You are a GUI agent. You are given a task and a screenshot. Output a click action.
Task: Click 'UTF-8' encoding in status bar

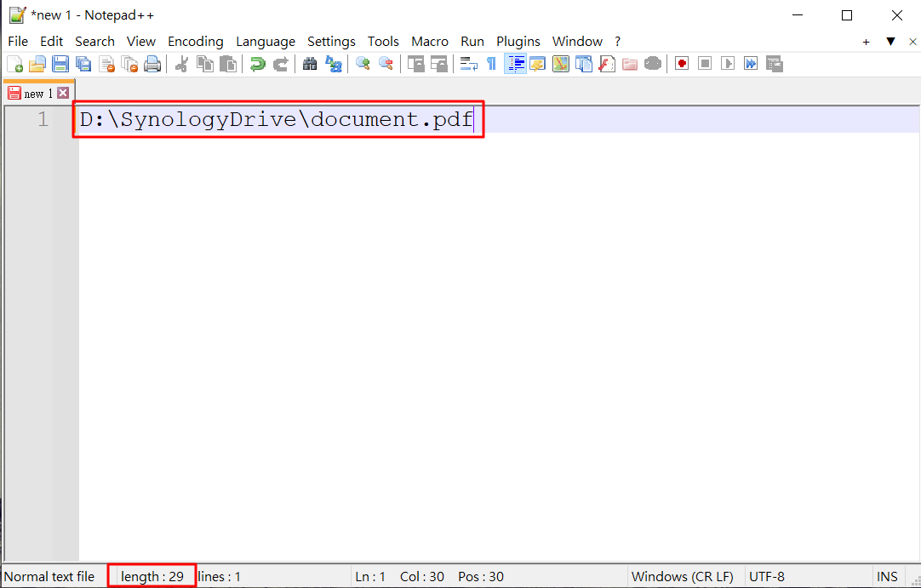point(767,577)
